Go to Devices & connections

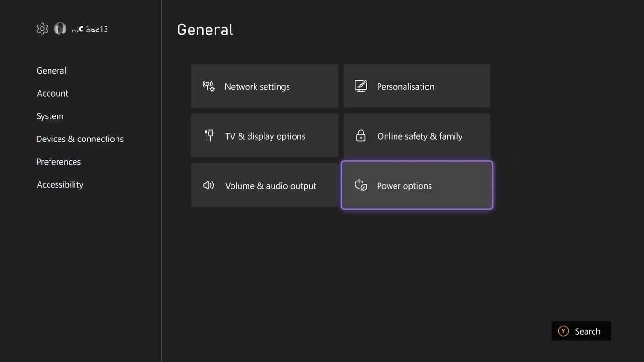[x=80, y=139]
